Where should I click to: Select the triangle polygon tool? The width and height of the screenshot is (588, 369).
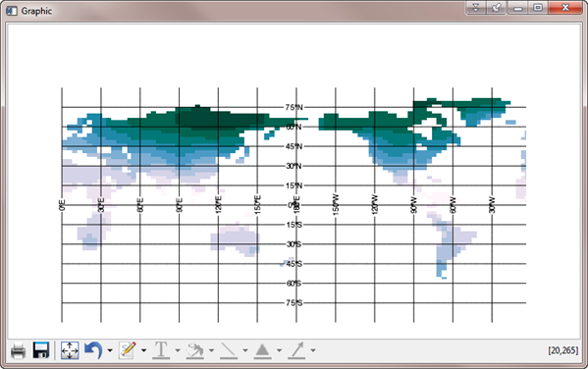262,350
